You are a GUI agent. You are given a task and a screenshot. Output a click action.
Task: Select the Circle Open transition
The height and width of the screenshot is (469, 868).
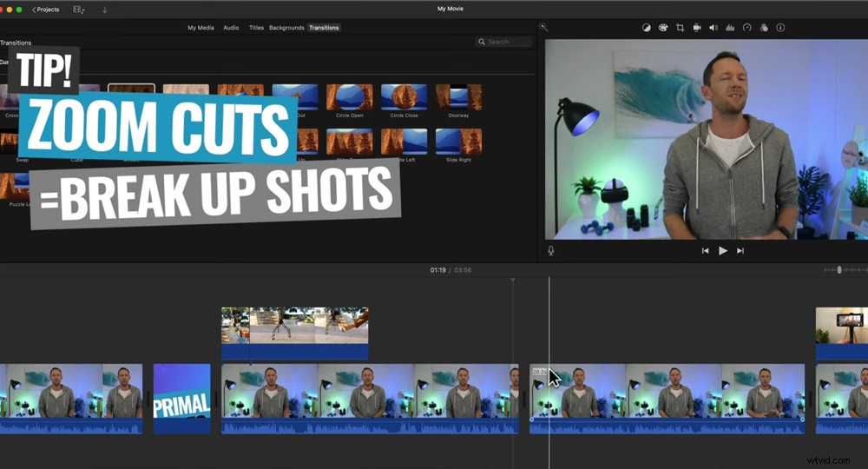(349, 97)
